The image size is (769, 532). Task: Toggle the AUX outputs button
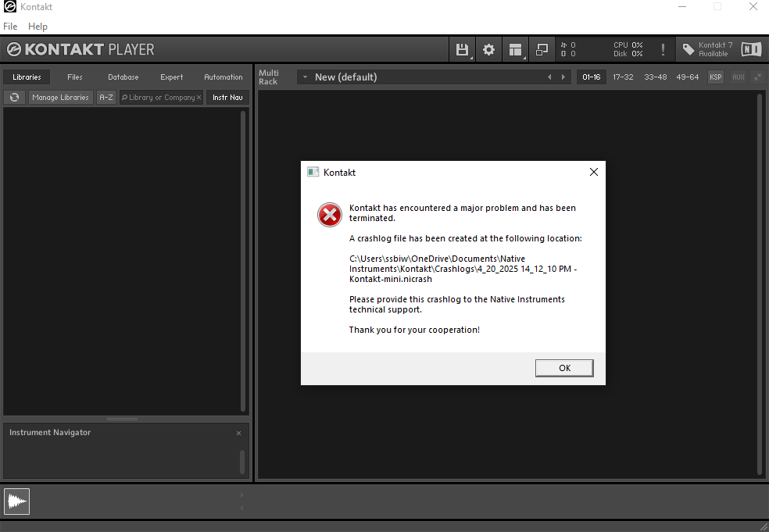[x=738, y=77]
